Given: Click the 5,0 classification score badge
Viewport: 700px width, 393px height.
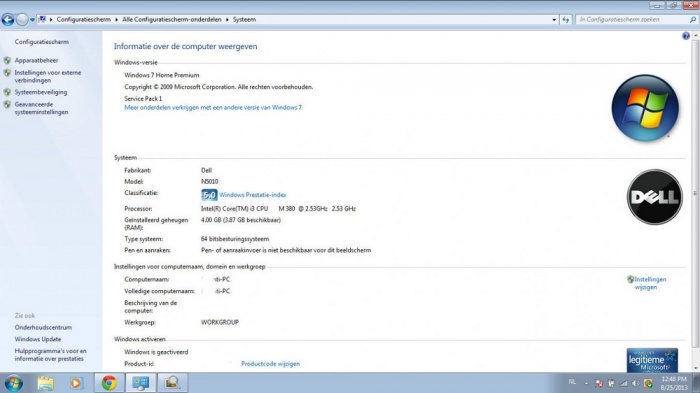Looking at the screenshot, I should click(209, 195).
